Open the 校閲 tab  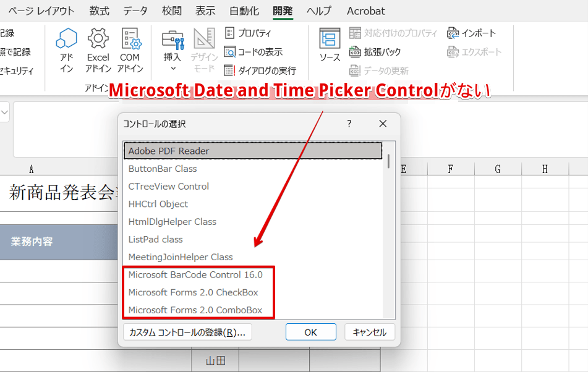click(x=172, y=11)
